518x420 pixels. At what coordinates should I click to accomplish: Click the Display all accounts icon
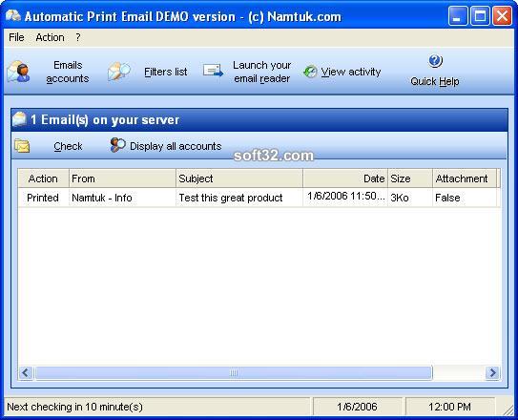click(x=117, y=145)
